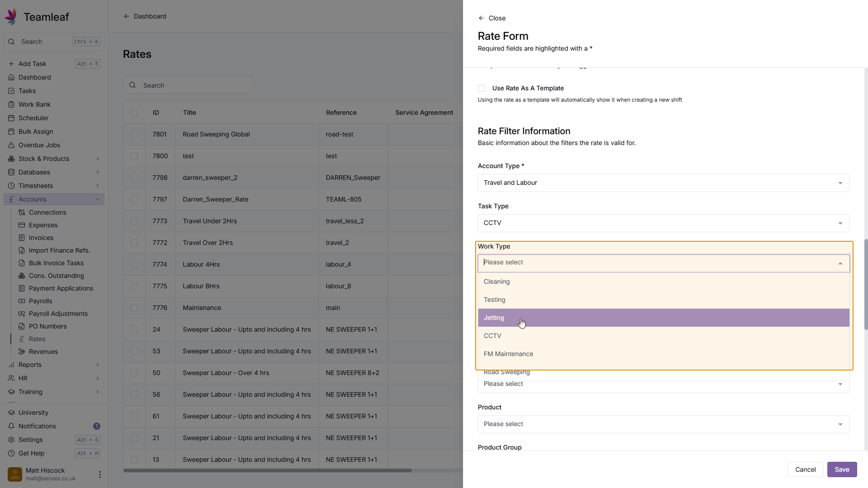Open the Account Type dropdown
Screen dimensions: 868x488
663,183
